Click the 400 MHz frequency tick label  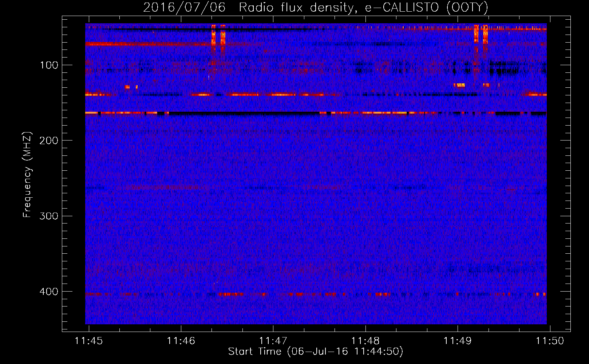coord(49,292)
